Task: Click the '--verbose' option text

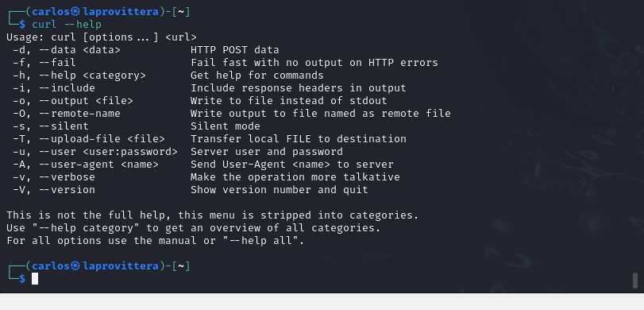Action: pos(67,177)
